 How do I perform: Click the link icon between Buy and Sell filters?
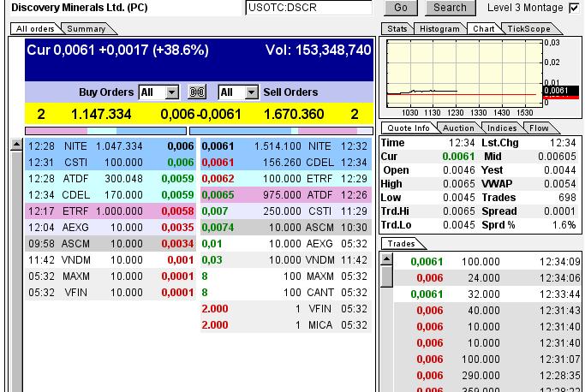(197, 92)
